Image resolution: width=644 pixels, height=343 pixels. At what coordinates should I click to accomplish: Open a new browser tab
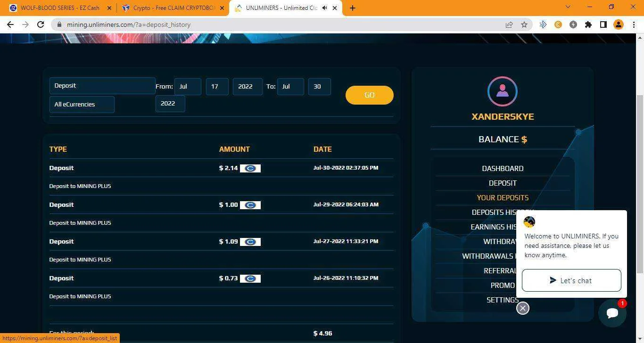(x=352, y=8)
